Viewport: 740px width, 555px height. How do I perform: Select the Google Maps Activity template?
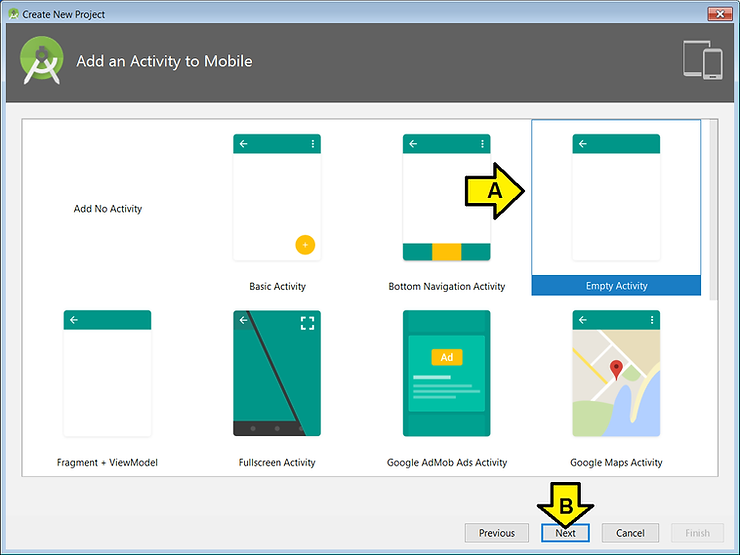coord(616,373)
